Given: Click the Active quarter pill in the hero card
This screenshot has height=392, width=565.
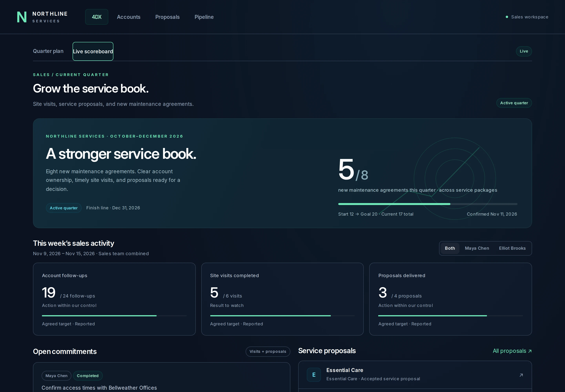Looking at the screenshot, I should point(64,208).
